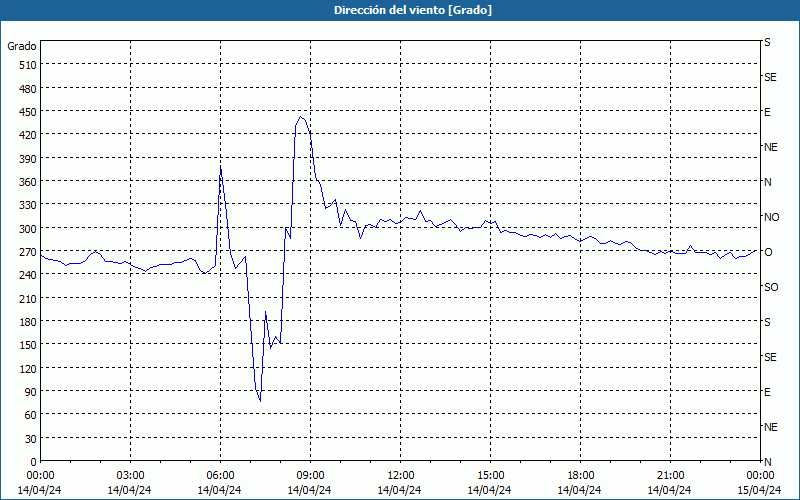Click the 15:00 time label

click(490, 476)
